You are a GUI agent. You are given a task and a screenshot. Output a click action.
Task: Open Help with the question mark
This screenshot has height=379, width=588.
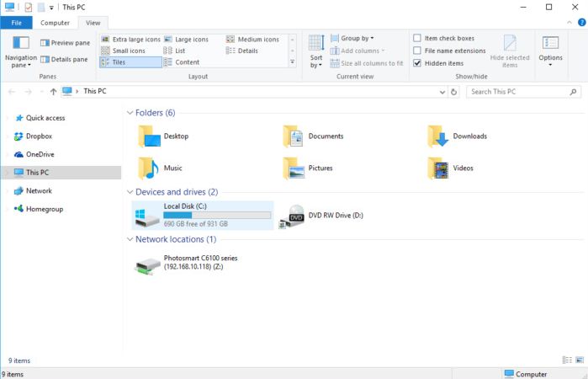click(x=581, y=23)
